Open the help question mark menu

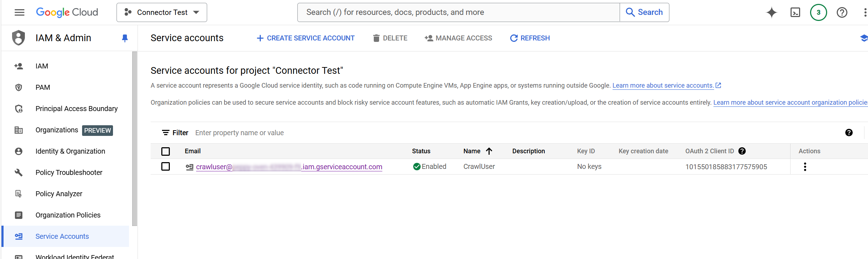pyautogui.click(x=842, y=12)
